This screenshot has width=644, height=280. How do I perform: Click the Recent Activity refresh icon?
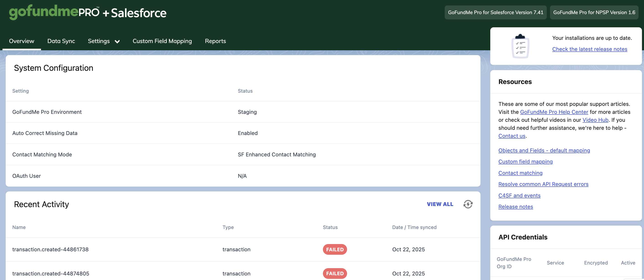pyautogui.click(x=468, y=204)
